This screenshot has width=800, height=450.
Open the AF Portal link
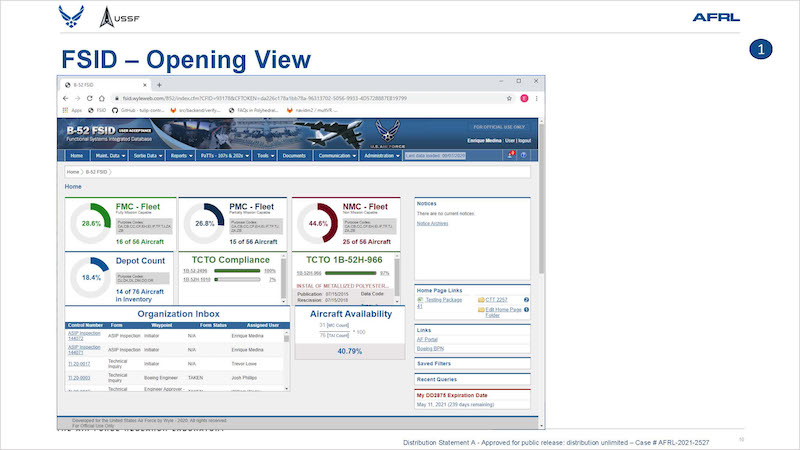tap(427, 339)
